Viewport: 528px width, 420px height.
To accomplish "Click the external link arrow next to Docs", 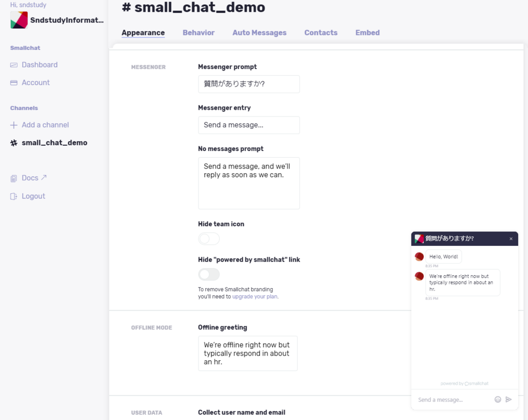I will (x=44, y=177).
